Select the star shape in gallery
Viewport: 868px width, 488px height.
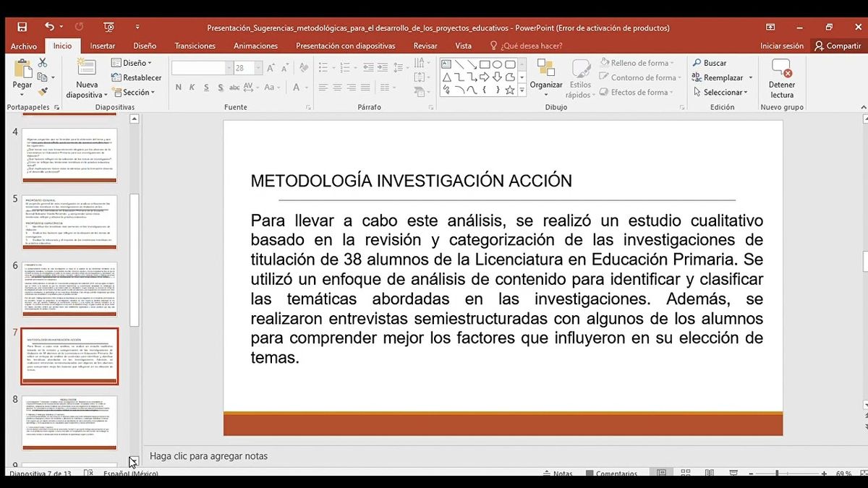coord(511,90)
